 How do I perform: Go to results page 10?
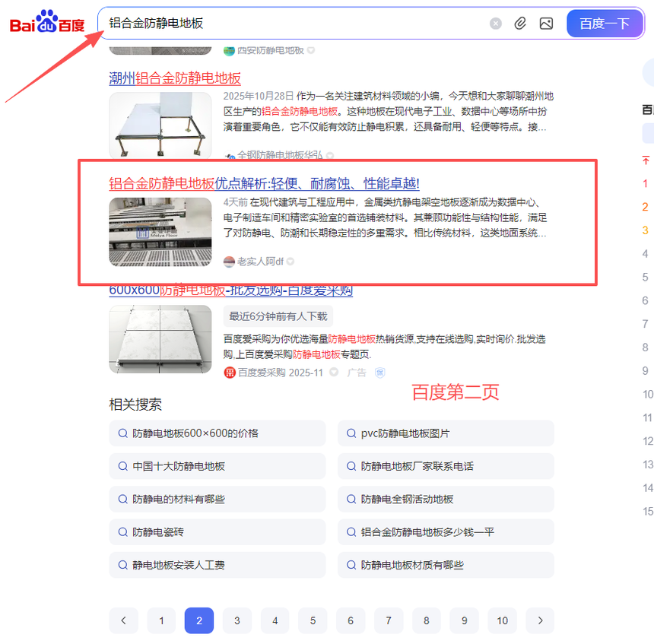click(502, 620)
